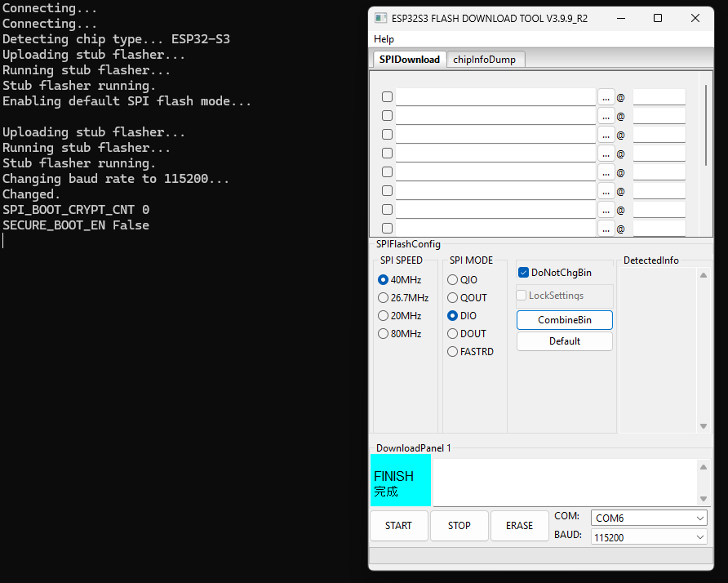Browse for file in first row
The width and height of the screenshot is (728, 583).
(606, 97)
